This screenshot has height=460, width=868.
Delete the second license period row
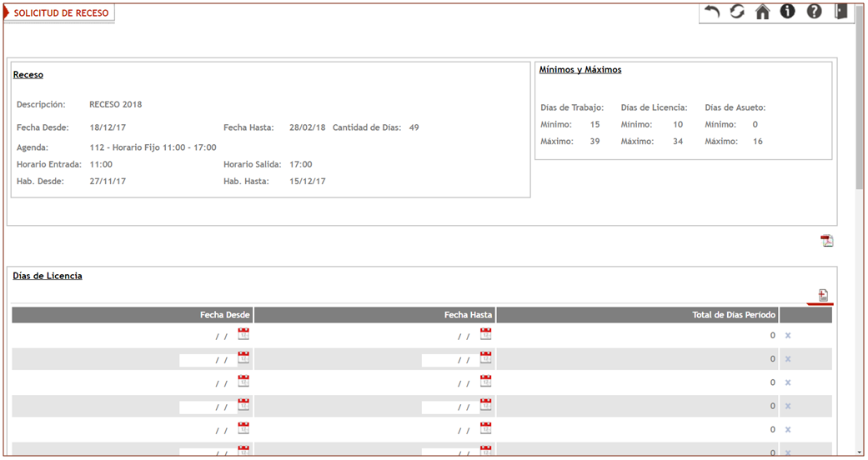[x=788, y=359]
